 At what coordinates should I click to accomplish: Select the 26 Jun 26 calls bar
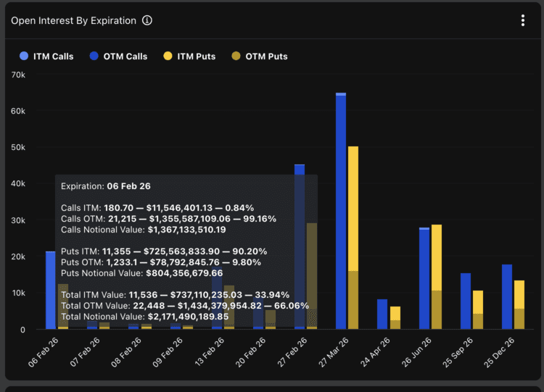tap(424, 279)
